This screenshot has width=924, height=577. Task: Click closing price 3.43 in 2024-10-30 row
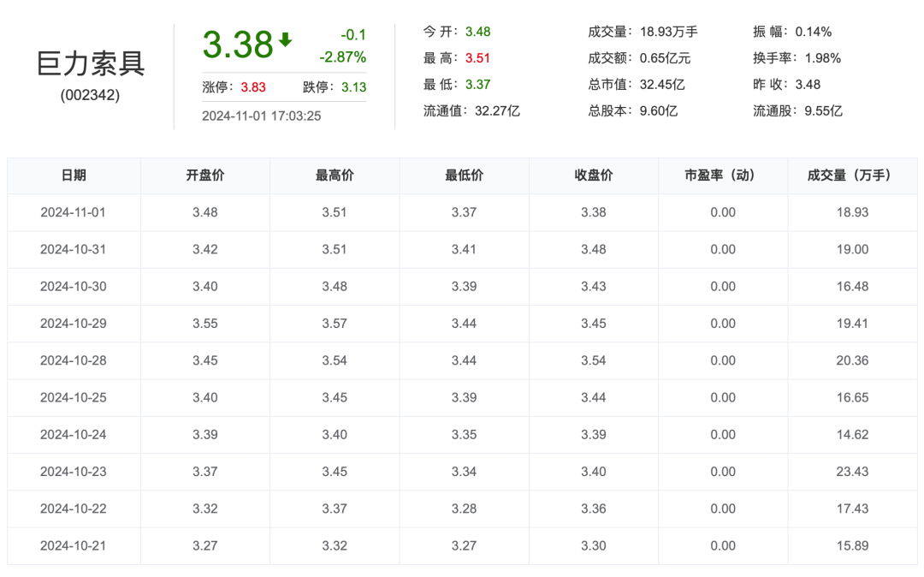pyautogui.click(x=594, y=287)
